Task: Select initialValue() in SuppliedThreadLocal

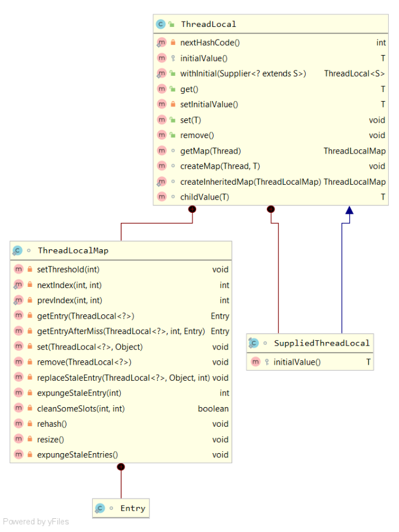Action: [310, 362]
